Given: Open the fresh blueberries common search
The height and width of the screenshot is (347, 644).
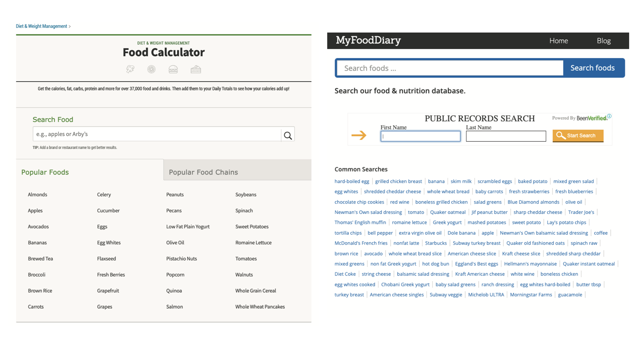Looking at the screenshot, I should point(574,192).
